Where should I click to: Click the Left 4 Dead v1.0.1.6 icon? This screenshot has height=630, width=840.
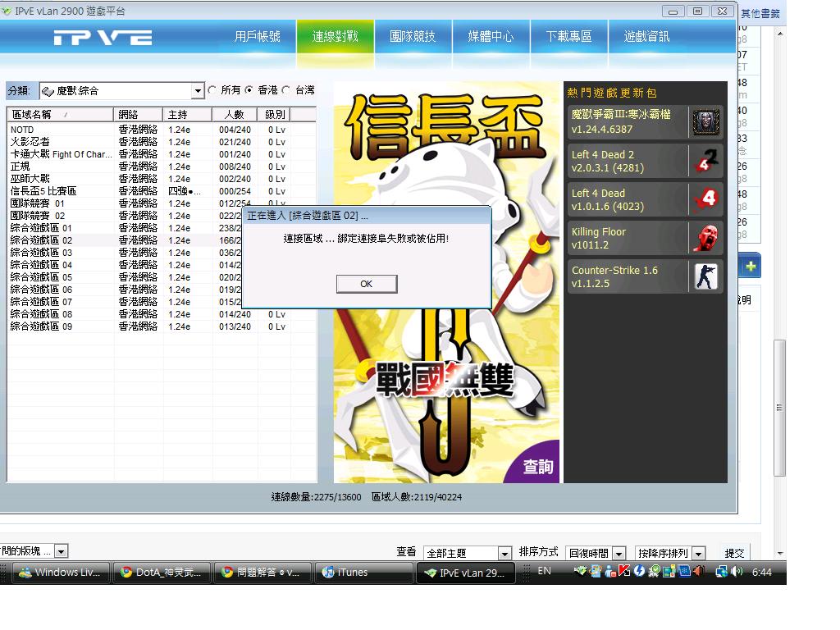705,199
